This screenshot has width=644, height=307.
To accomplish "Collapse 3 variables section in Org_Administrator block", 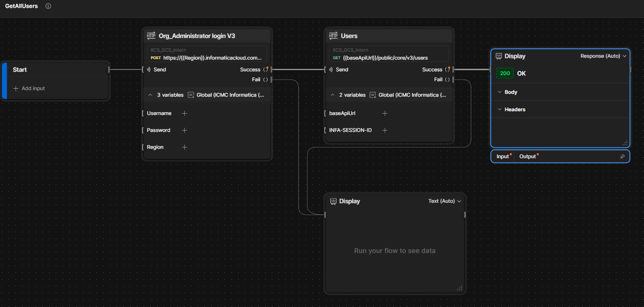I will pyautogui.click(x=150, y=95).
